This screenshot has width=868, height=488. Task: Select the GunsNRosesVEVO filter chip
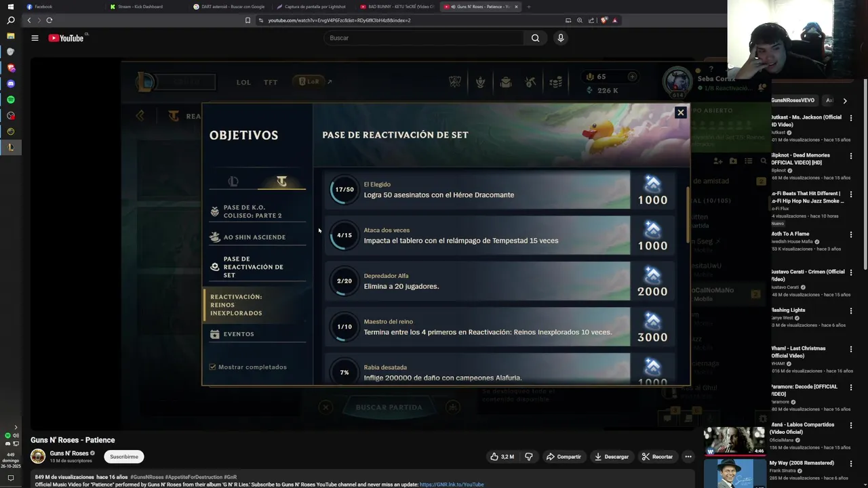click(793, 100)
